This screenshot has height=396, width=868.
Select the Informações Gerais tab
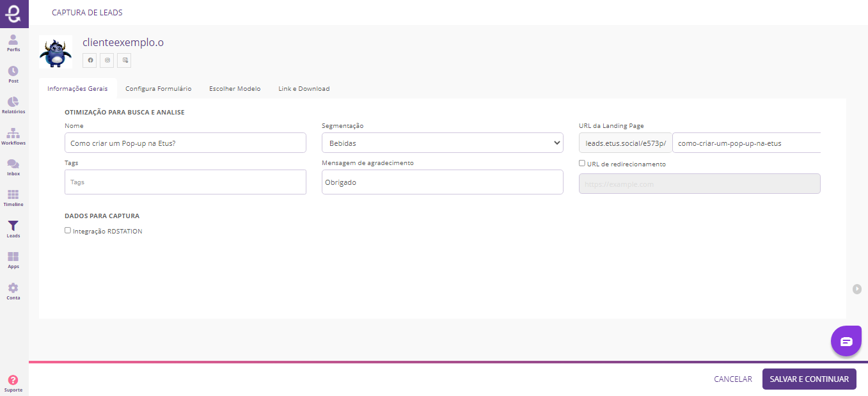pyautogui.click(x=77, y=88)
